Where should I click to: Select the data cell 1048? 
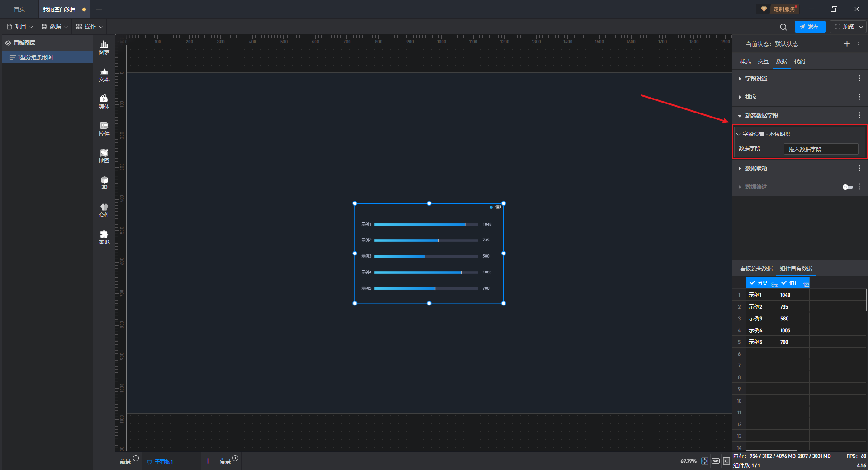793,295
